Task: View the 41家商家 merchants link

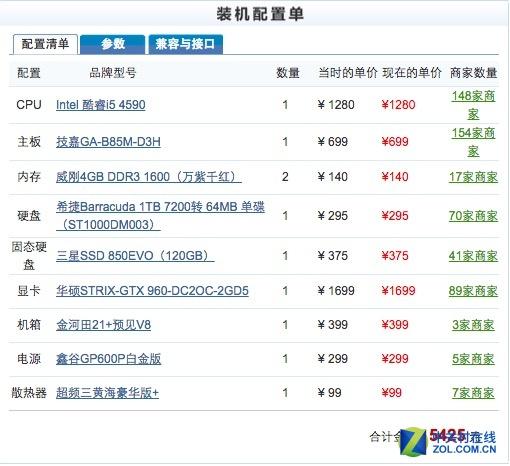Action: (x=473, y=256)
